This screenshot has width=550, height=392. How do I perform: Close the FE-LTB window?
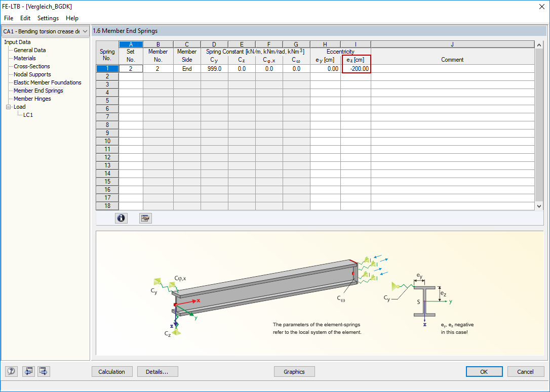click(x=542, y=7)
